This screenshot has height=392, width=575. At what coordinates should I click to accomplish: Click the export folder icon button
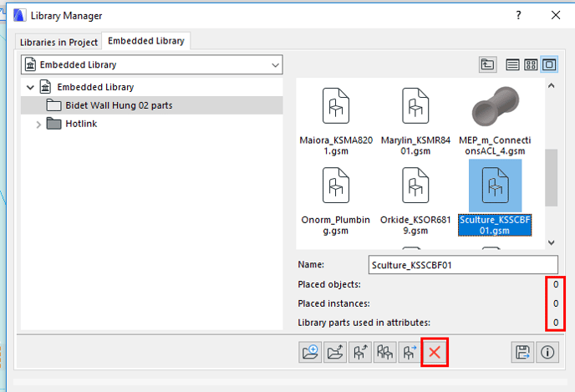tap(335, 353)
